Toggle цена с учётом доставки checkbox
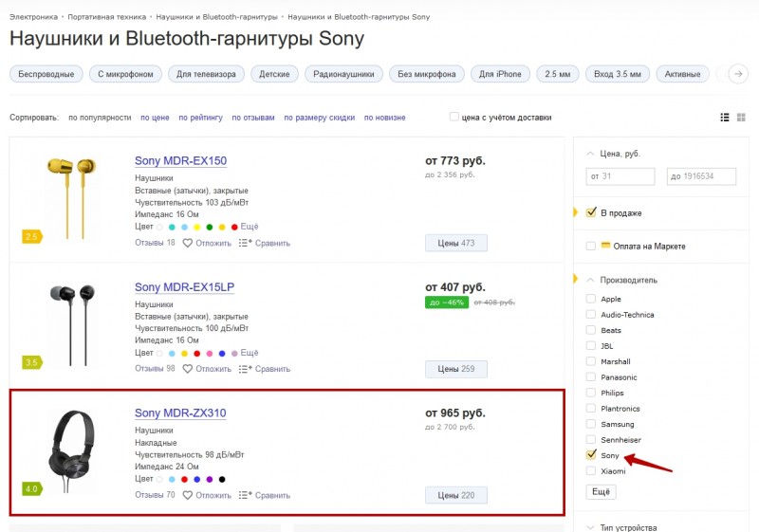Screen dimensions: 759x532 pos(454,117)
